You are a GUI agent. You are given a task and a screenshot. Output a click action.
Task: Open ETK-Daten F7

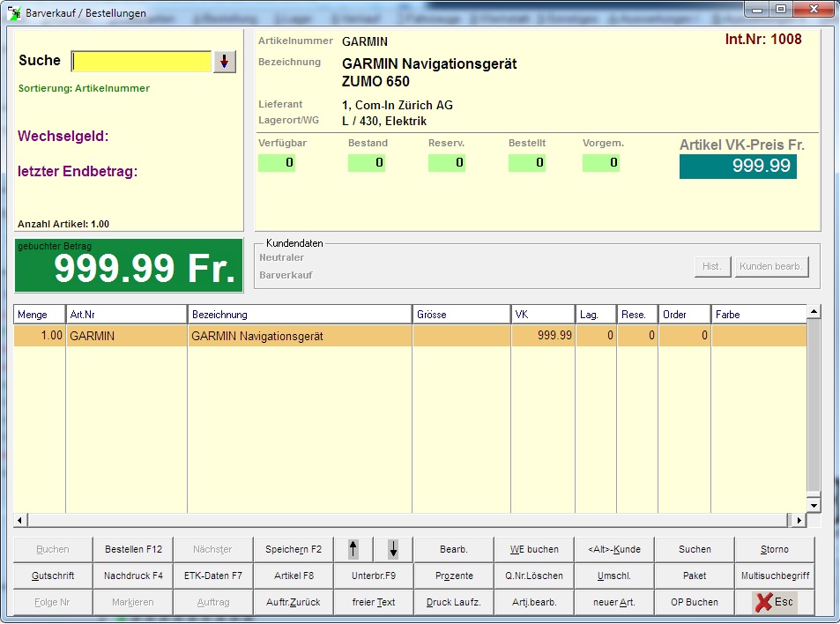pyautogui.click(x=213, y=576)
